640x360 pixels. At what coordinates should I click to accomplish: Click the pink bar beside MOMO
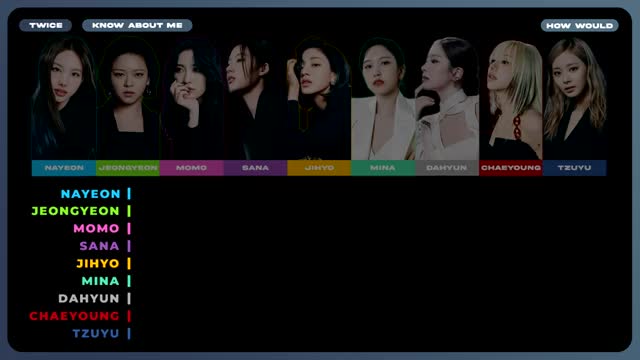tap(129, 229)
